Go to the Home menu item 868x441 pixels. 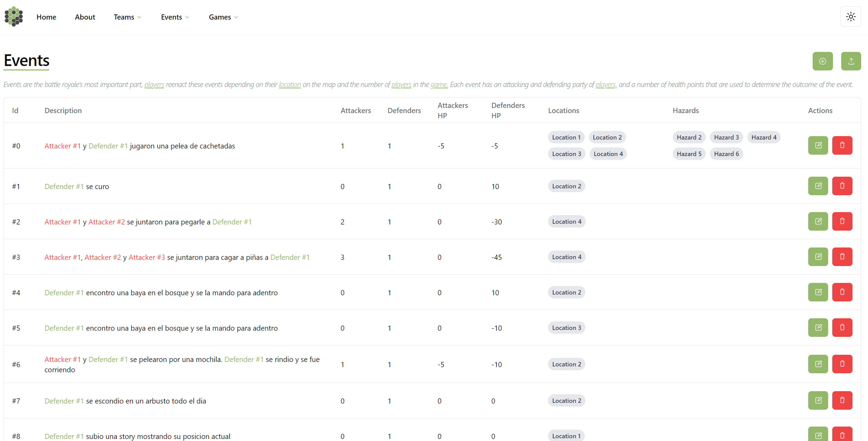[46, 17]
